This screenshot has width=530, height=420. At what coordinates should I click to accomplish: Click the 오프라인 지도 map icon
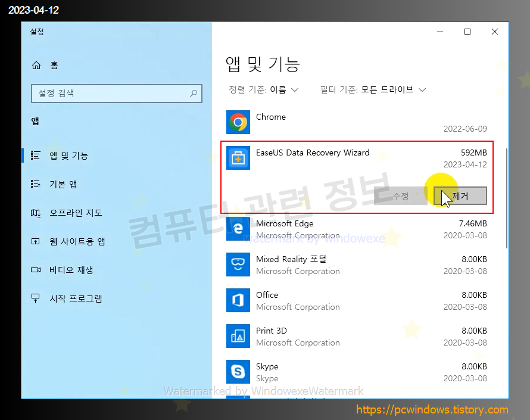pos(36,213)
